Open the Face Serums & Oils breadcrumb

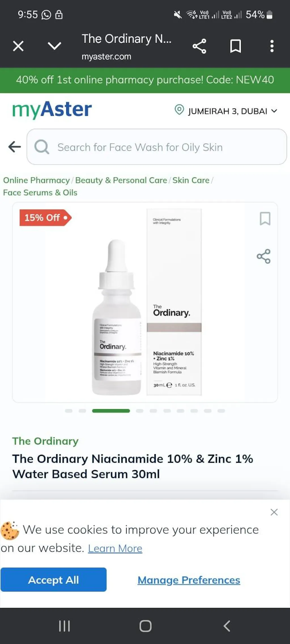click(x=40, y=193)
